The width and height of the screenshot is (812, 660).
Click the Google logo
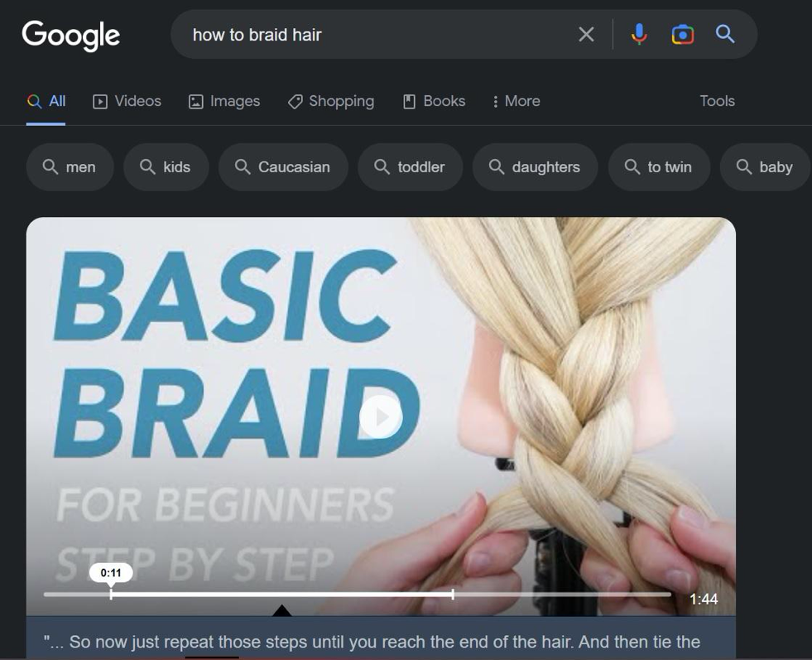(x=71, y=36)
